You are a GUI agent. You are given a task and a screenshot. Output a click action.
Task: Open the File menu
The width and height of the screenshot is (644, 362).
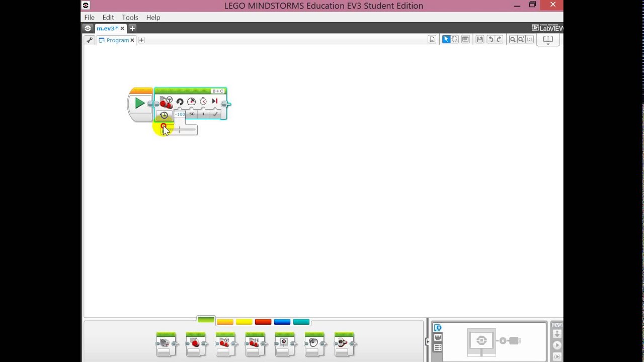89,17
